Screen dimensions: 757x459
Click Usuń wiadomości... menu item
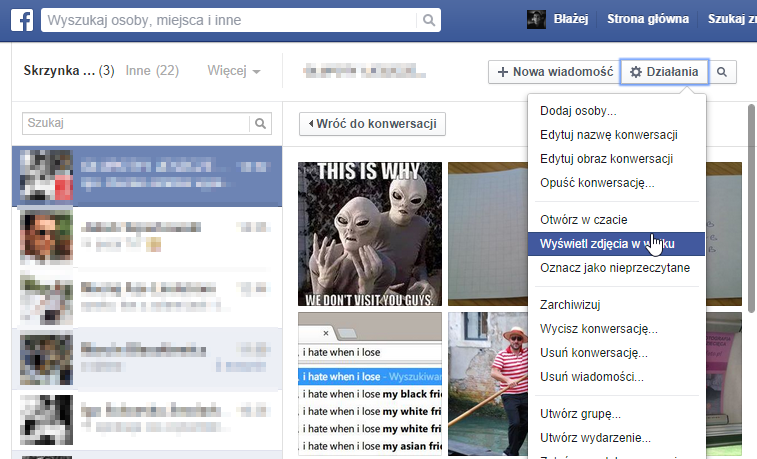[x=616, y=377]
